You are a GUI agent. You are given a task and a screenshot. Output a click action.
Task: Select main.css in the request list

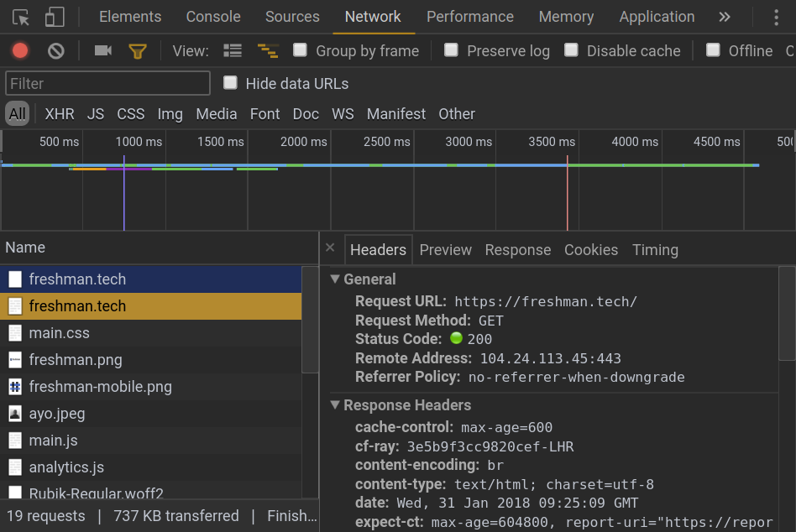(x=59, y=333)
